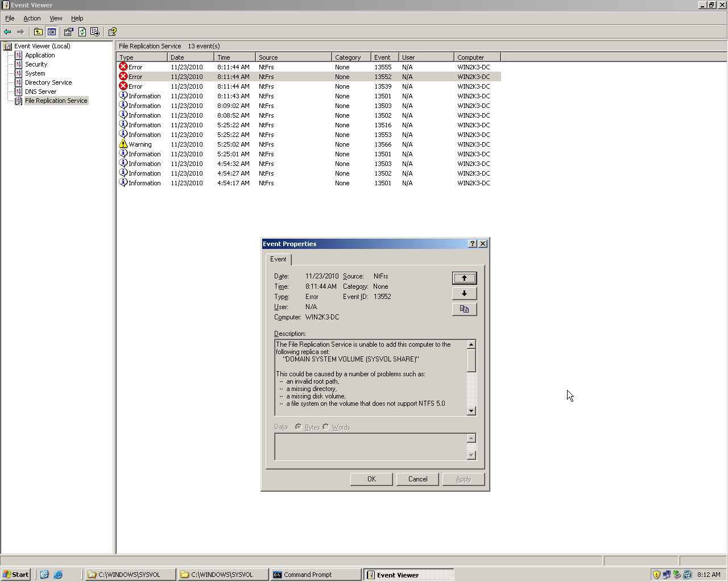Select the Event tab in Event Properties
This screenshot has height=582, width=728.
pyautogui.click(x=278, y=259)
